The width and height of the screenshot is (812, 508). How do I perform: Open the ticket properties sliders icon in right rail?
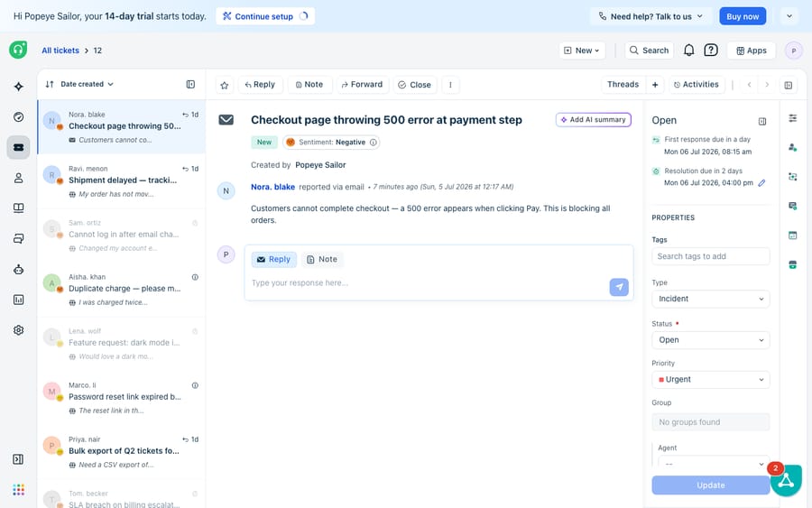(793, 118)
